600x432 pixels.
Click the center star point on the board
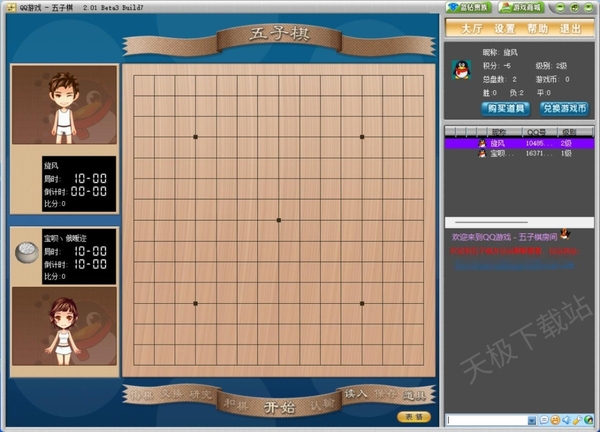point(279,219)
